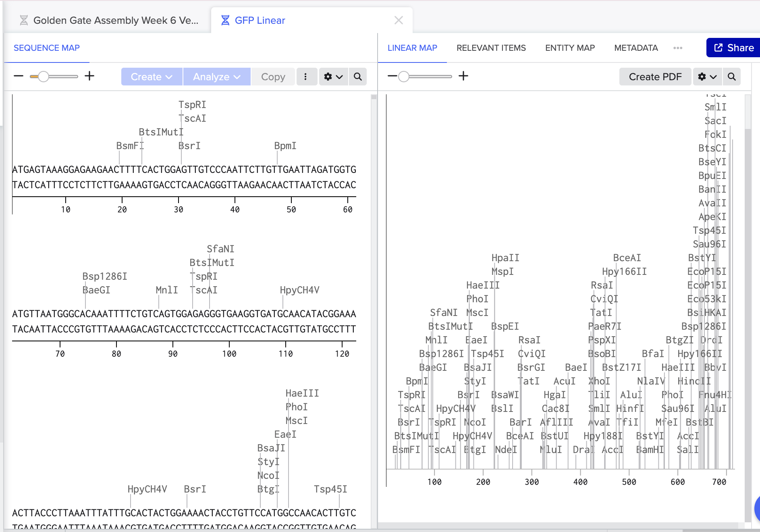Screen dimensions: 760x532
Task: Zoom in linear map with plus icon
Action: click(463, 76)
